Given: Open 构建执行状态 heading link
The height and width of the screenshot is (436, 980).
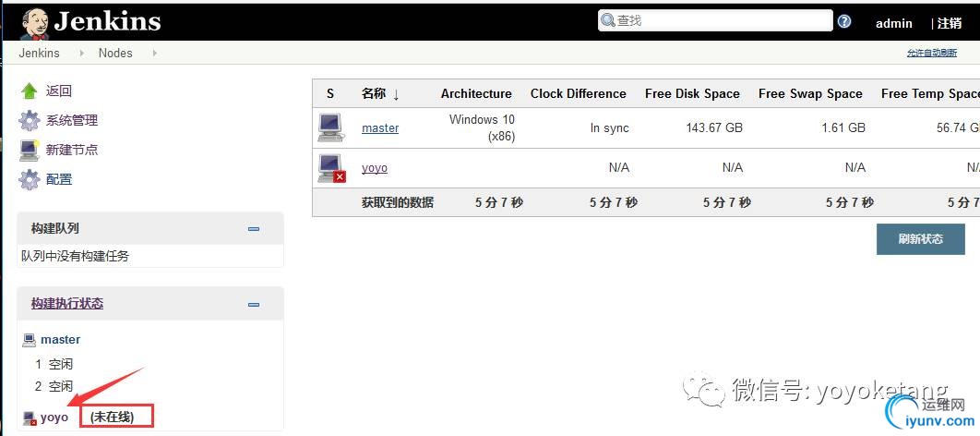Looking at the screenshot, I should click(67, 304).
